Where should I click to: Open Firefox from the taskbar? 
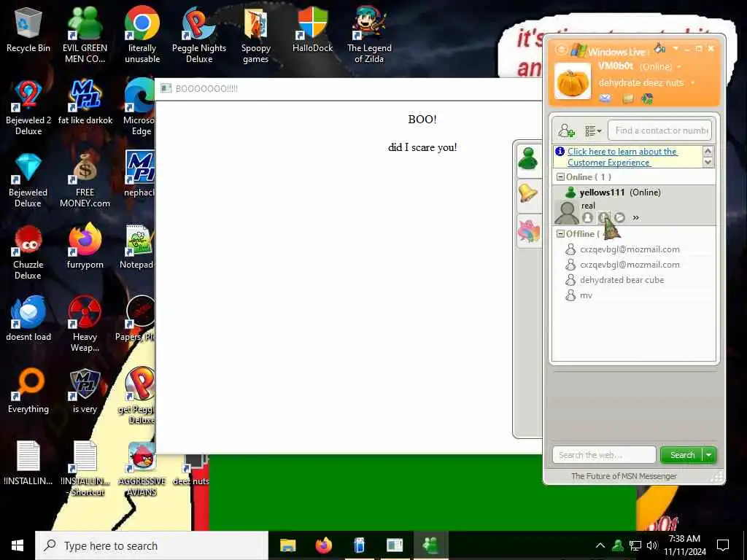pos(323,545)
